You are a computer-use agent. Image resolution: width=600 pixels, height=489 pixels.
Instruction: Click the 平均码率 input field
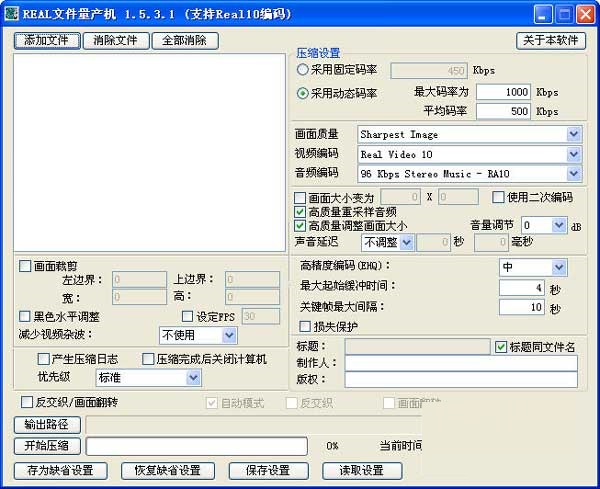pos(503,111)
